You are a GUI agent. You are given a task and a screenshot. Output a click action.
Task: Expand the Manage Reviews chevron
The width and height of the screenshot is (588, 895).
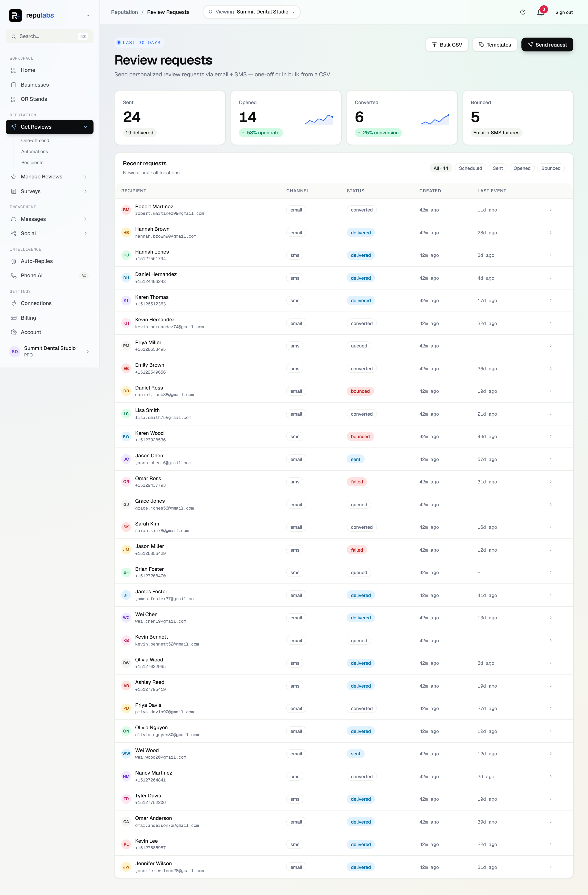click(x=85, y=177)
